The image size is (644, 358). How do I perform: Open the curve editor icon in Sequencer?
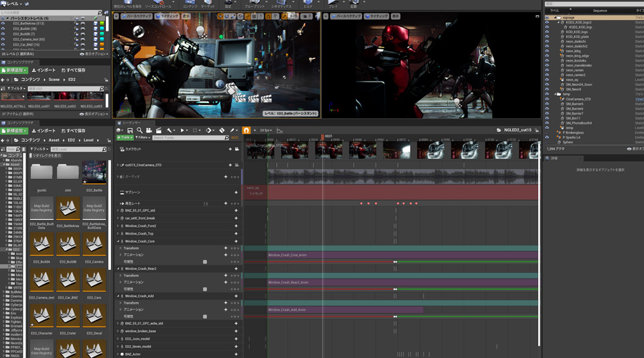click(280, 130)
